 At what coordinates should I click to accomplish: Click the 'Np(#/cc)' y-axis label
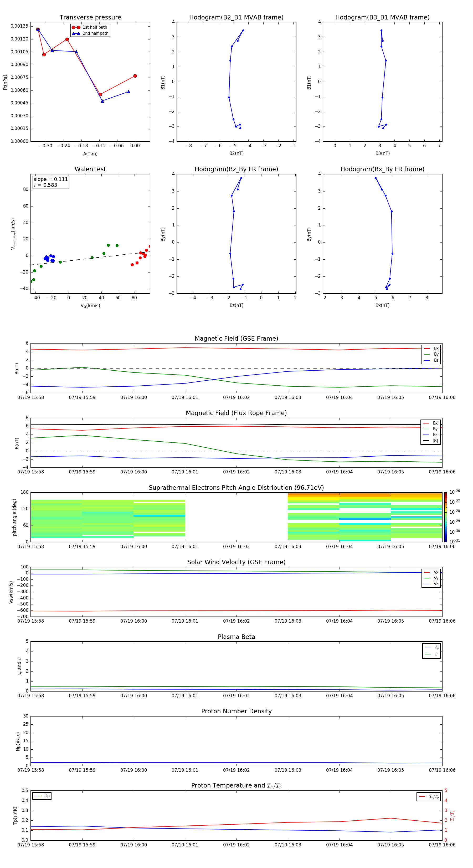[x=18, y=741]
